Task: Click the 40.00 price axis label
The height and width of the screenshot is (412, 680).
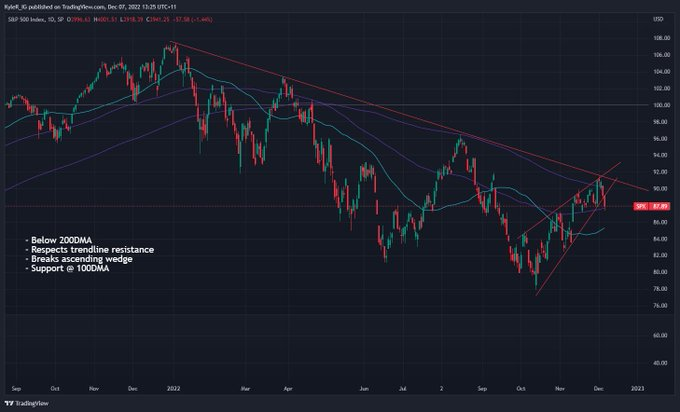Action: (x=660, y=363)
